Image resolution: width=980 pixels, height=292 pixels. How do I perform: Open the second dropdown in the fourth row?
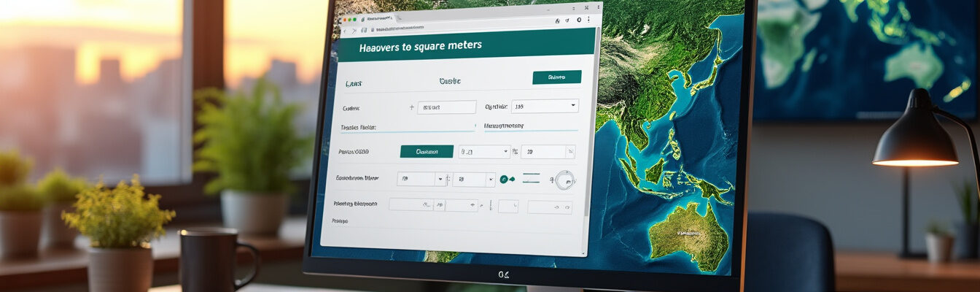coord(473,179)
